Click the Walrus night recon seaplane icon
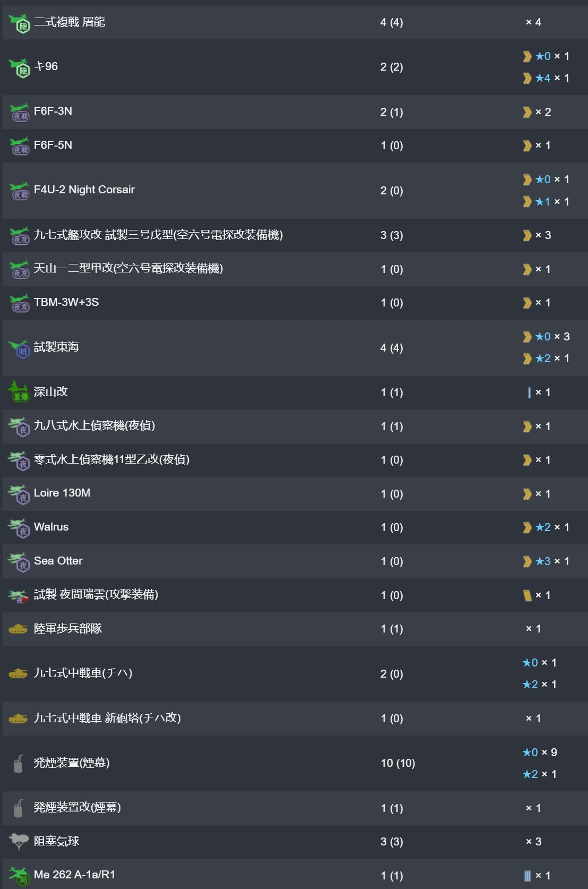This screenshot has height=889, width=588. (19, 528)
